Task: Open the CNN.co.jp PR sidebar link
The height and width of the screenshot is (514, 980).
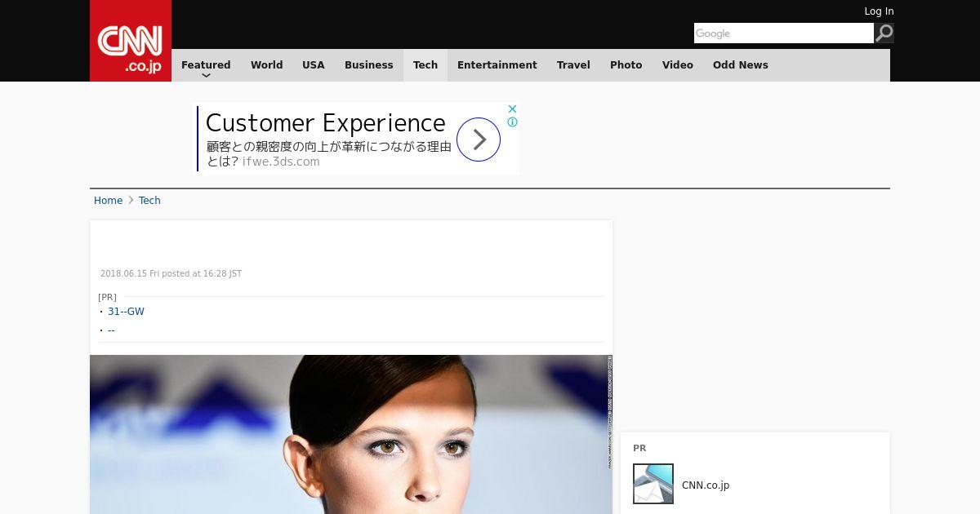Action: coord(706,485)
